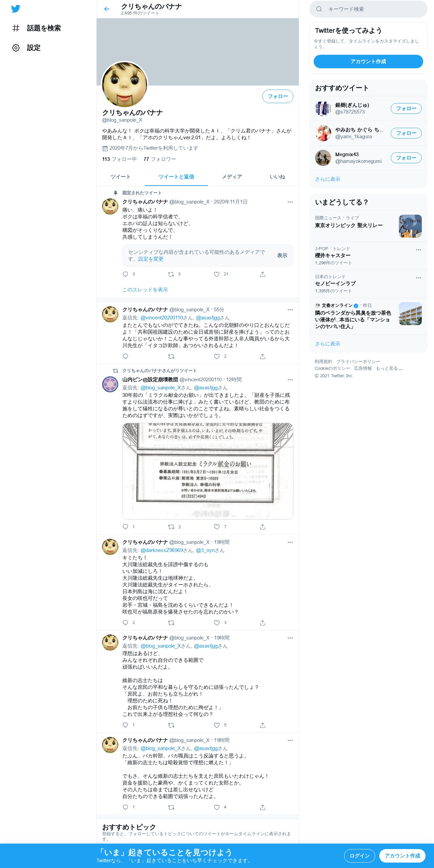This screenshot has height=868, width=434.
Task: Reply to the たぶん、バカ幹部 tweet
Action: pyautogui.click(x=125, y=807)
